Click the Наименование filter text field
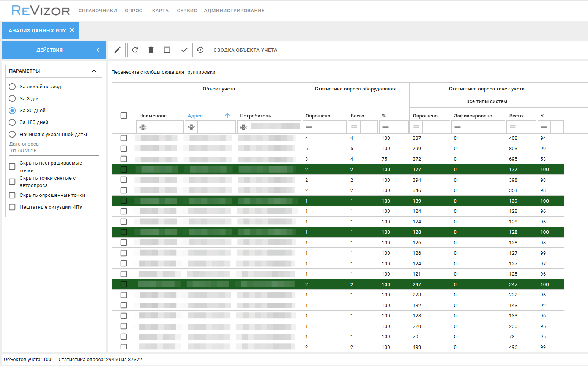Screen dimensions: 588x366 point(166,127)
